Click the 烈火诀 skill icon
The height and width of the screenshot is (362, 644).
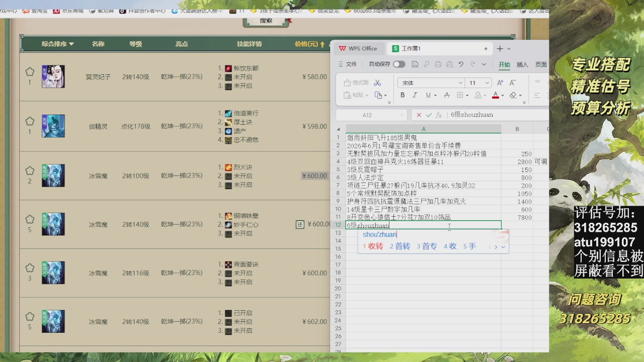coord(228,167)
